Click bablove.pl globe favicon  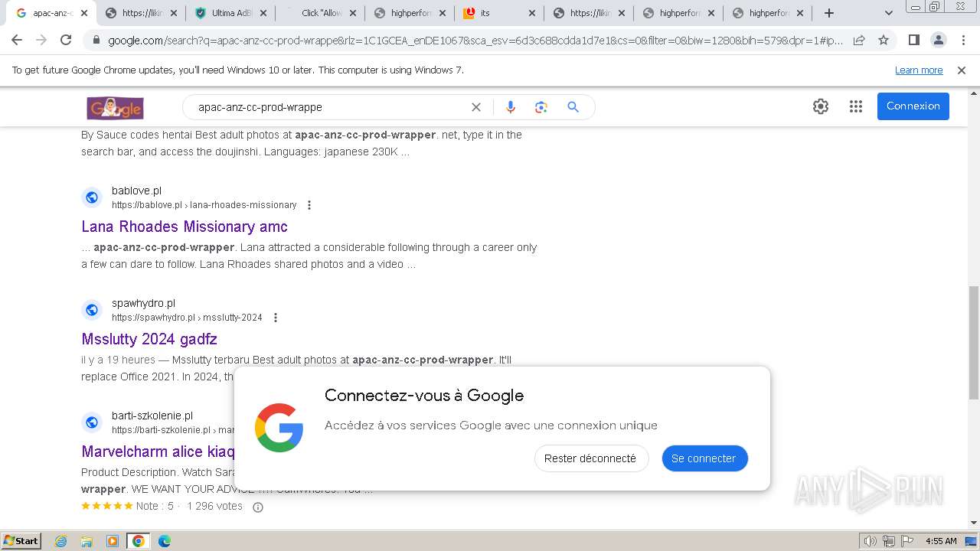tap(92, 197)
